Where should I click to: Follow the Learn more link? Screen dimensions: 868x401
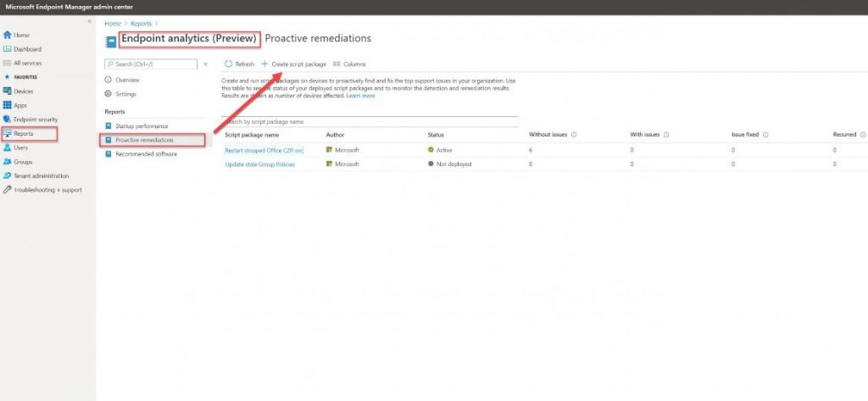[x=360, y=96]
